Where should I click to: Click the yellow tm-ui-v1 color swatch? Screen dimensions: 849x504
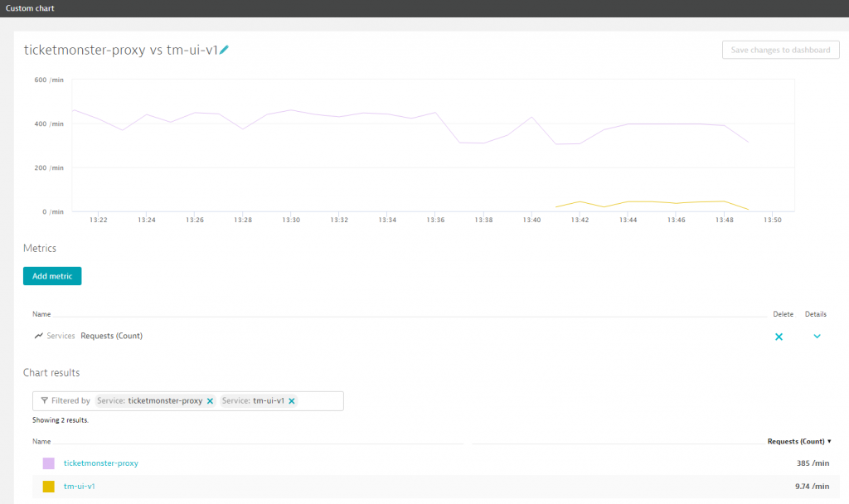point(49,486)
